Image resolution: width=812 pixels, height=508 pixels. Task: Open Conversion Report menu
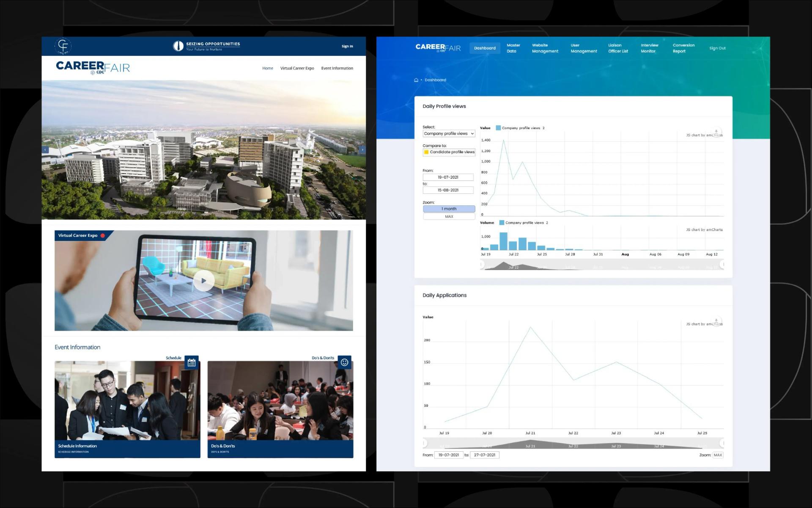(x=684, y=48)
